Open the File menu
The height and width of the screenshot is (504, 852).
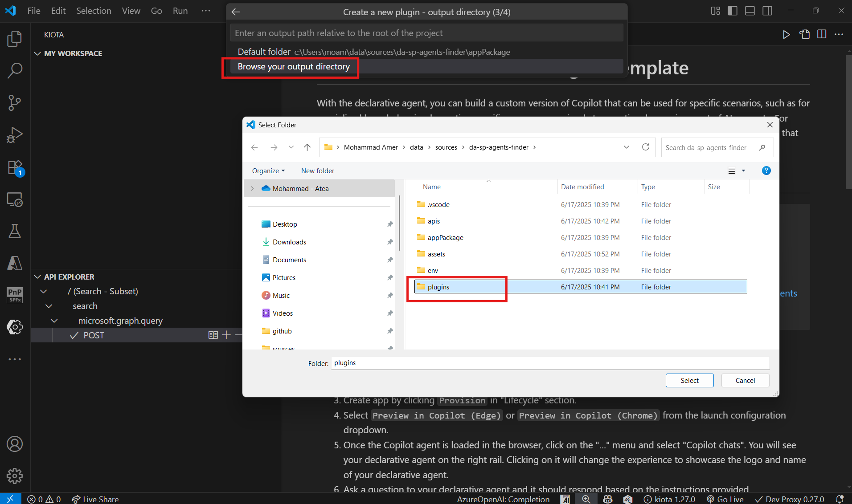(x=34, y=11)
